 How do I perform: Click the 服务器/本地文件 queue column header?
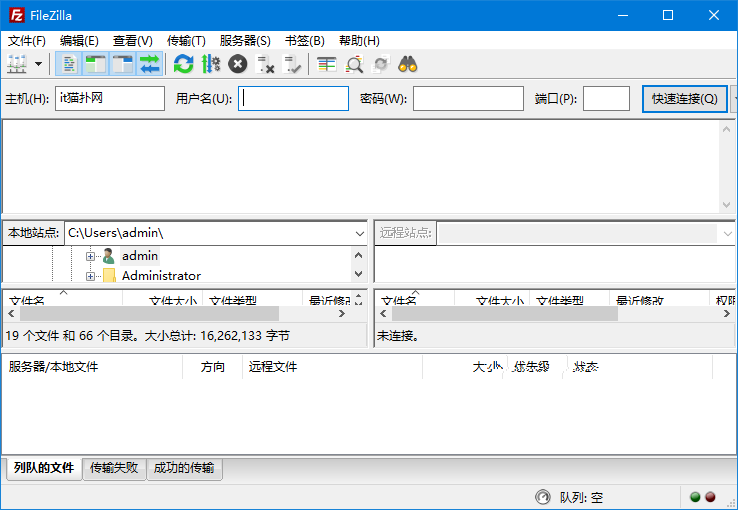coord(93,367)
